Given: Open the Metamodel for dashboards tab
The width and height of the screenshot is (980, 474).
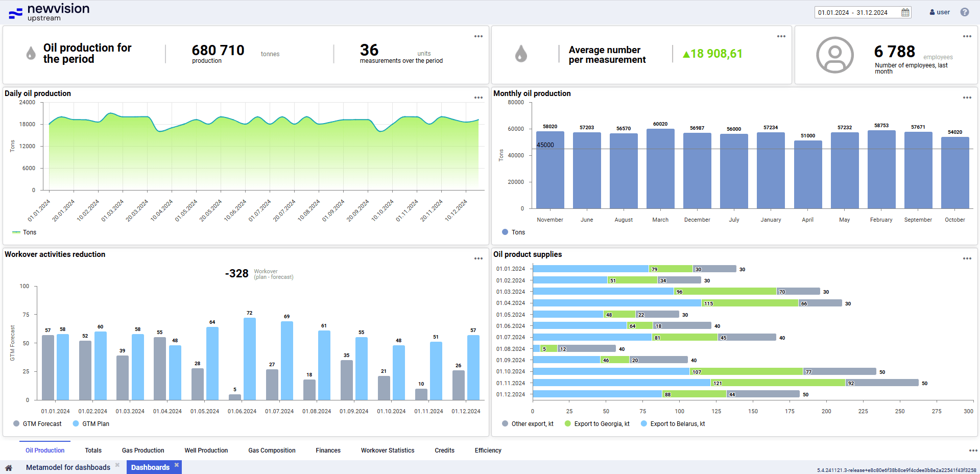Looking at the screenshot, I should pos(68,467).
